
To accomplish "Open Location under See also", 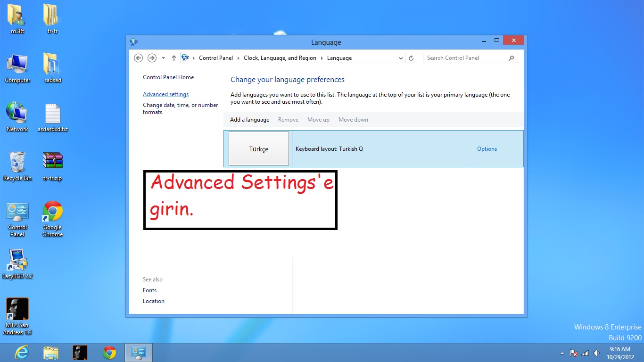I will click(154, 301).
